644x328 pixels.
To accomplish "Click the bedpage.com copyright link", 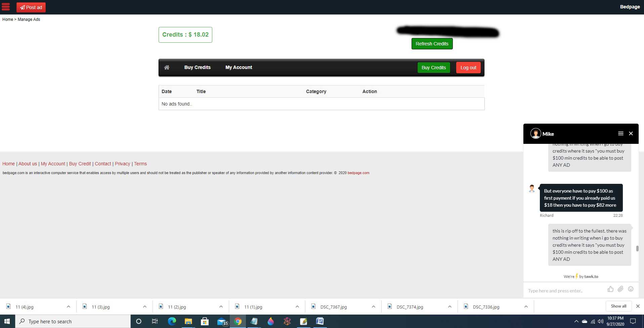I will (x=358, y=173).
